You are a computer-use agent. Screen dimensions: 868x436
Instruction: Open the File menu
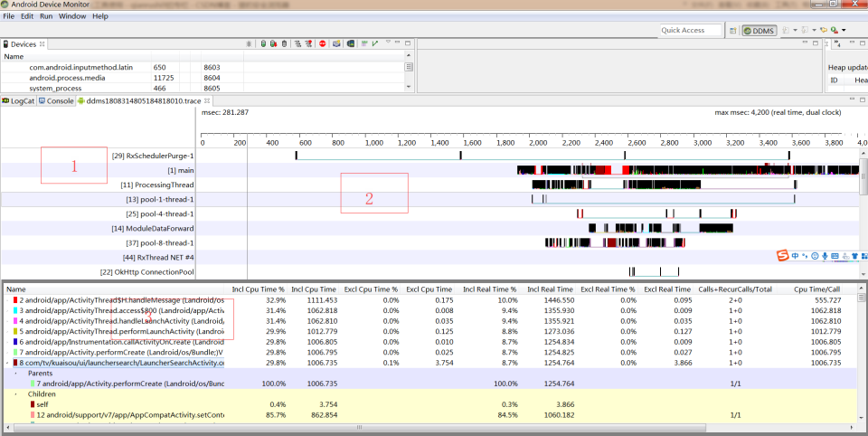[9, 16]
